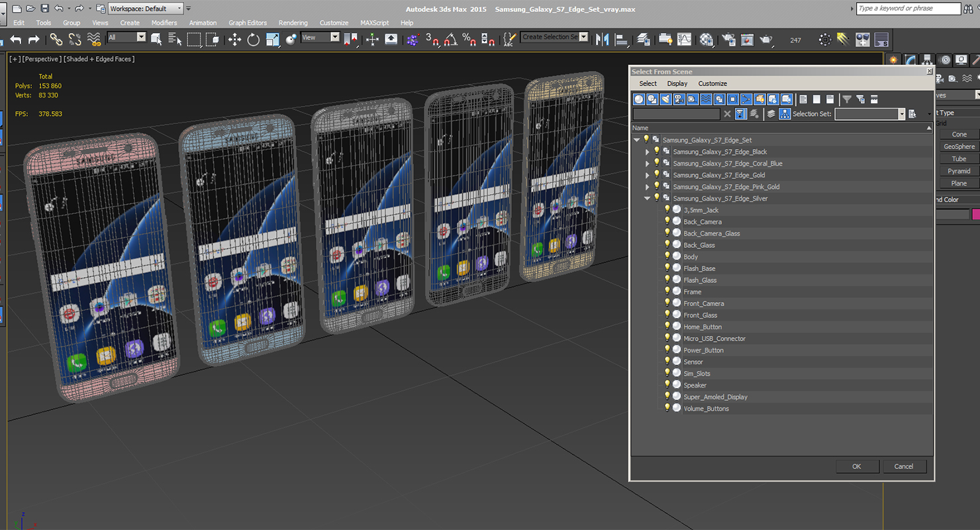The image size is (980, 530).
Task: Click the Mirror tool icon
Action: (603, 40)
